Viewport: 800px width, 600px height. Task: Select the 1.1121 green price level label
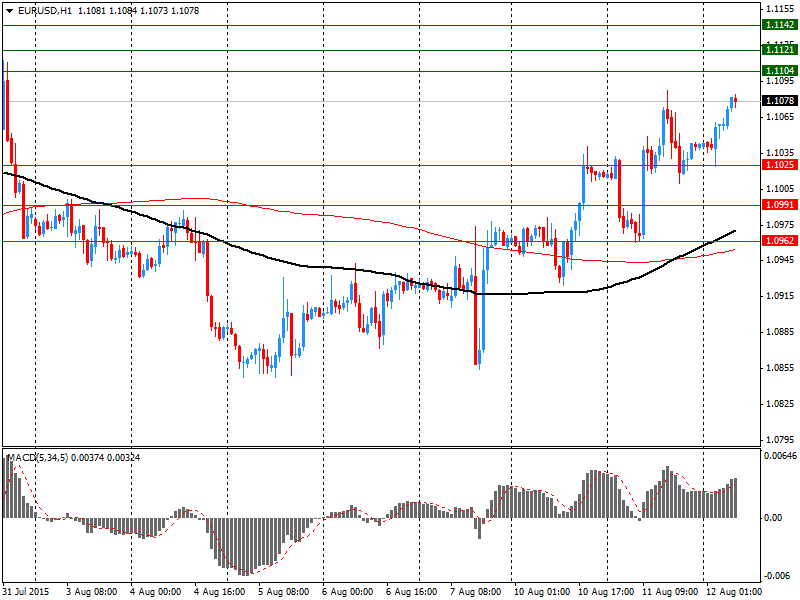(780, 49)
